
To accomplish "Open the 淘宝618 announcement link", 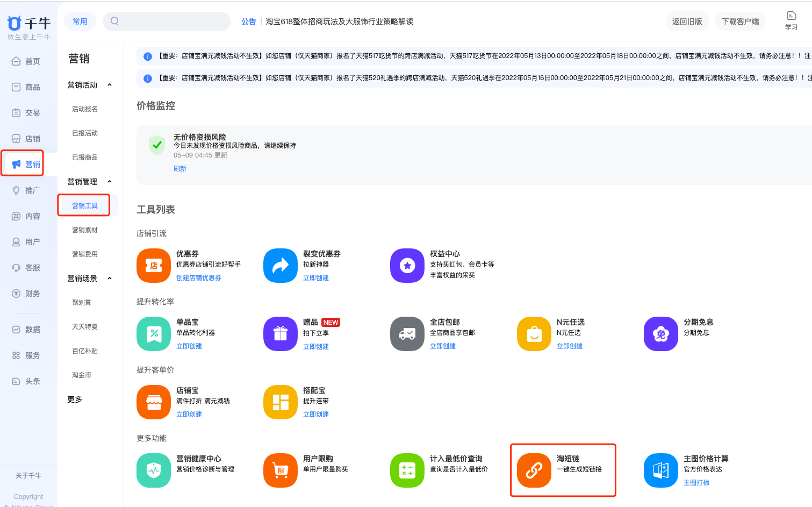I will [340, 22].
